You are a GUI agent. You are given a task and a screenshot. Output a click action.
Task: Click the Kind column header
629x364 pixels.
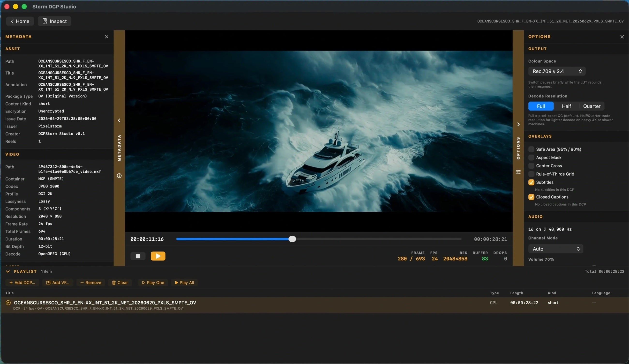click(552, 293)
